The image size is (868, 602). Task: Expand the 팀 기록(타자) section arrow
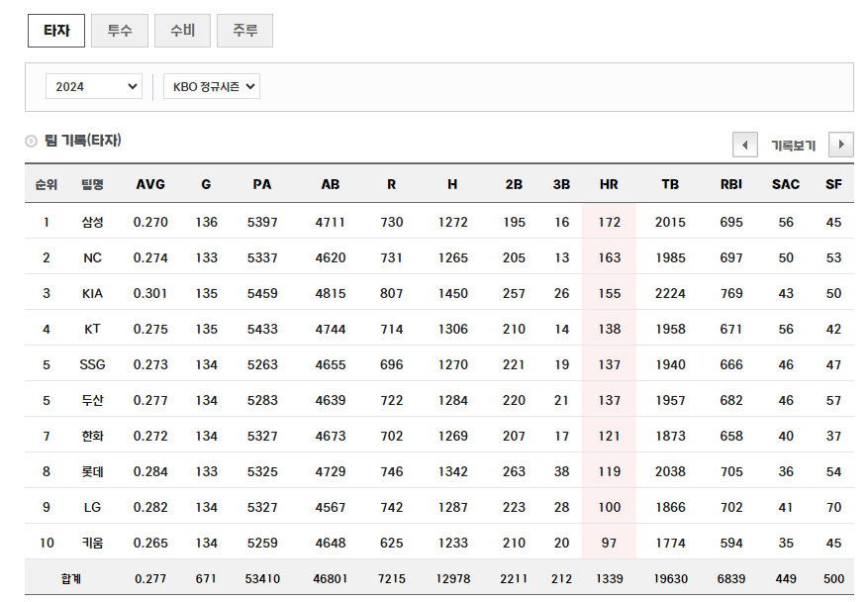[30, 141]
